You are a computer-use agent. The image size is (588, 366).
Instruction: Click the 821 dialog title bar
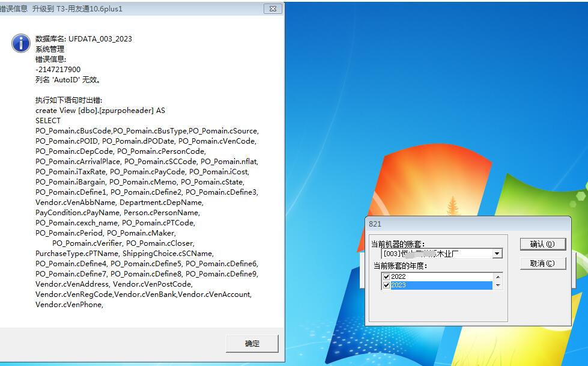[468, 224]
